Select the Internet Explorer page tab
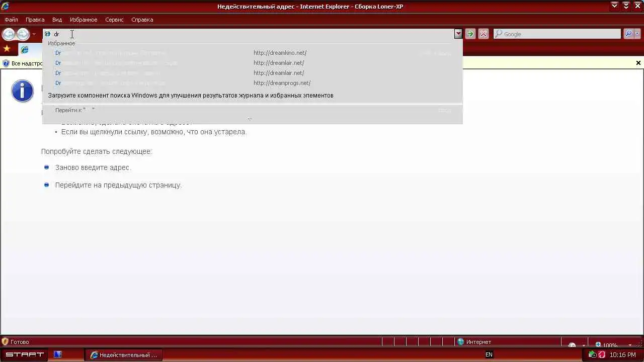The width and height of the screenshot is (644, 362). point(30,49)
